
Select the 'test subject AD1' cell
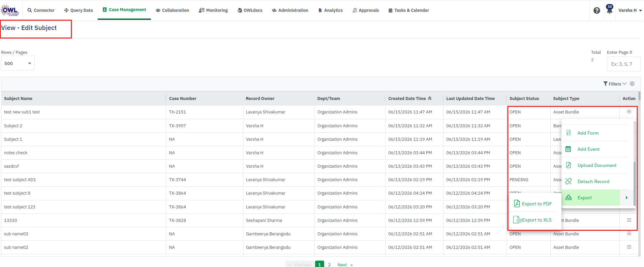pyautogui.click(x=20, y=180)
